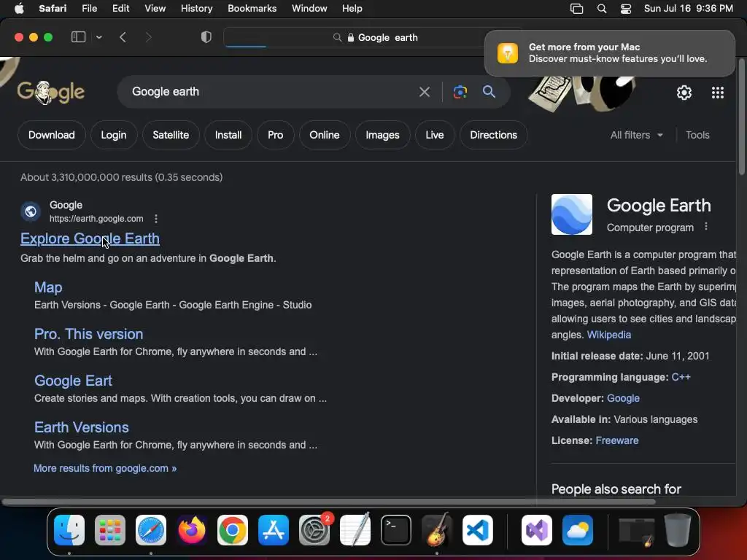This screenshot has height=560, width=747.
Task: Open the Window menu
Action: [309, 9]
